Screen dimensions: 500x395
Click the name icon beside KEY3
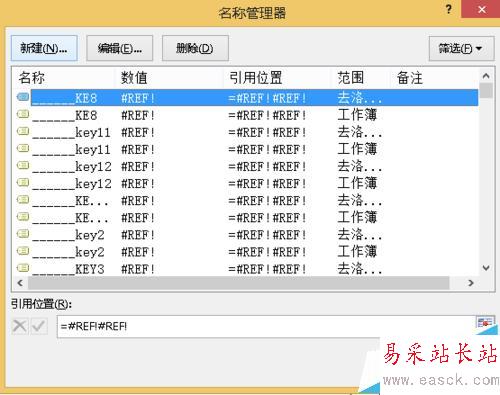pos(23,268)
